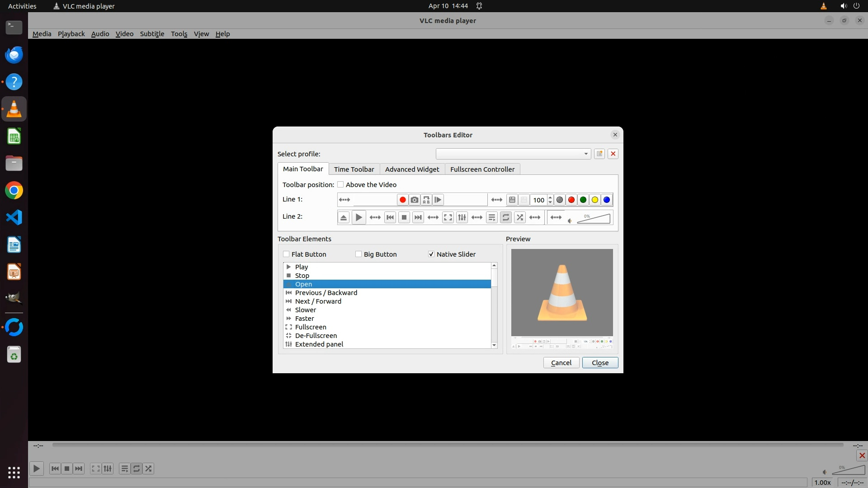Click the eject icon in Line 2

[x=344, y=218]
